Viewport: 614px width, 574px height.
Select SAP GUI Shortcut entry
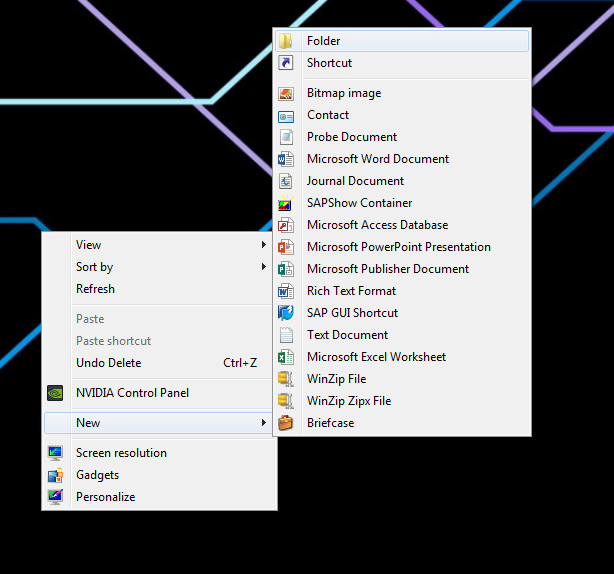(402, 312)
